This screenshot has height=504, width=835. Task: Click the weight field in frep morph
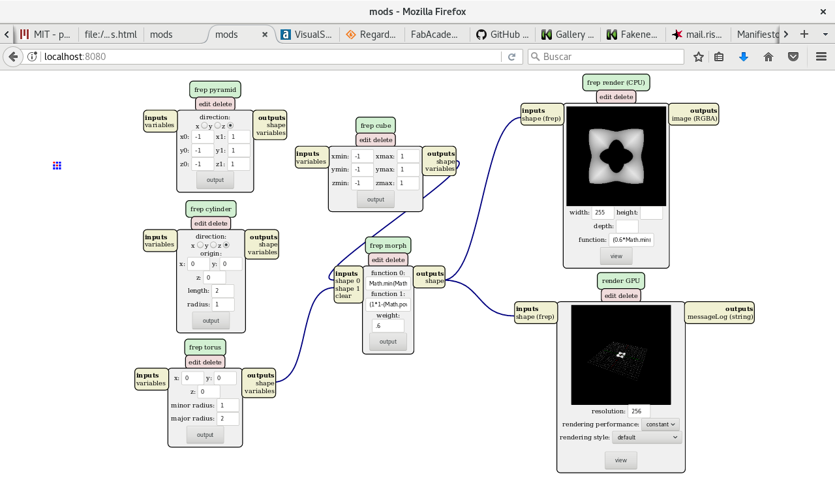[388, 325]
